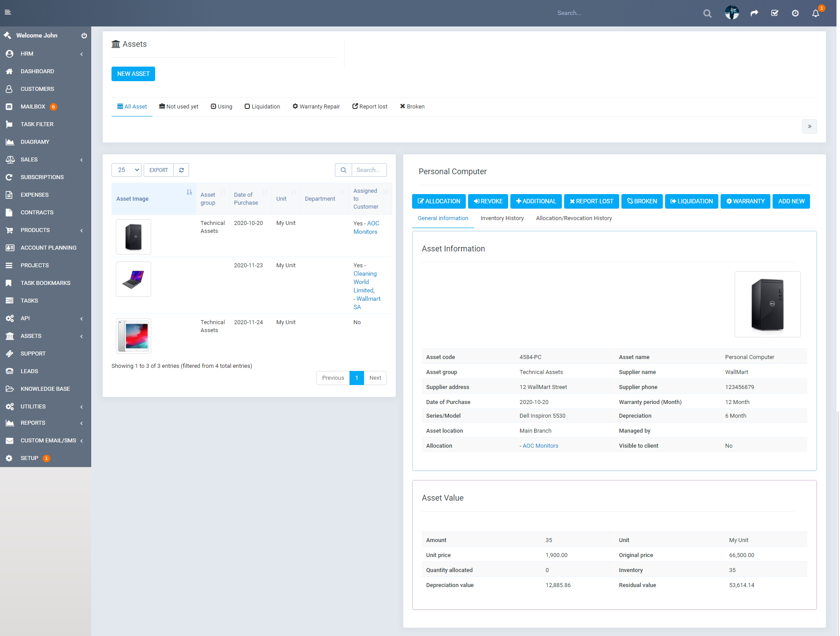Click the share arrow icon in top bar
This screenshot has height=636, width=840.
[755, 13]
